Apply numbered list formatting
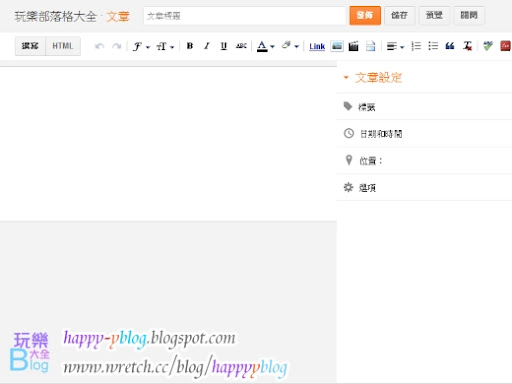This screenshot has height=384, width=512. point(416,46)
